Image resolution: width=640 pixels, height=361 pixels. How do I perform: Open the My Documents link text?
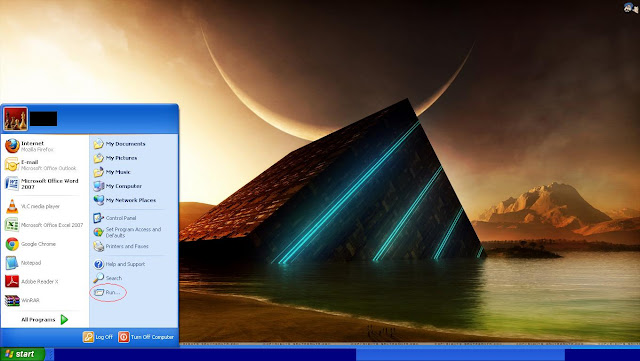(125, 144)
